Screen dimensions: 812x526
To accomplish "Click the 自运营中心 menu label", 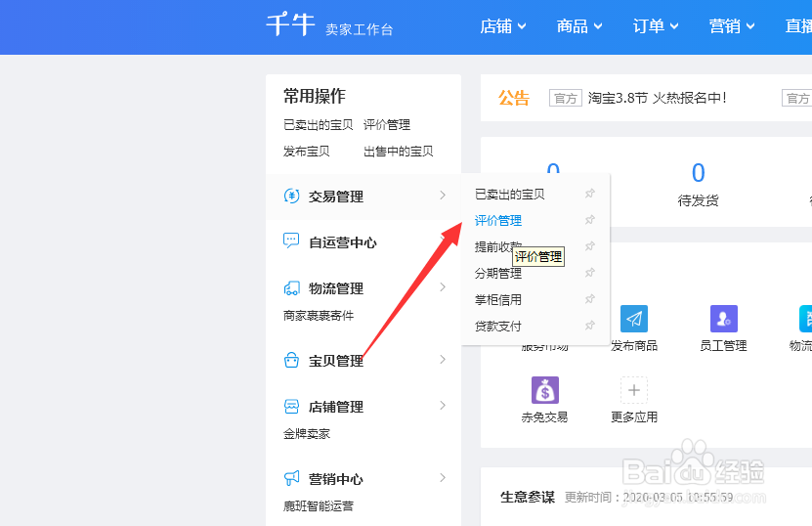I will pyautogui.click(x=343, y=242).
